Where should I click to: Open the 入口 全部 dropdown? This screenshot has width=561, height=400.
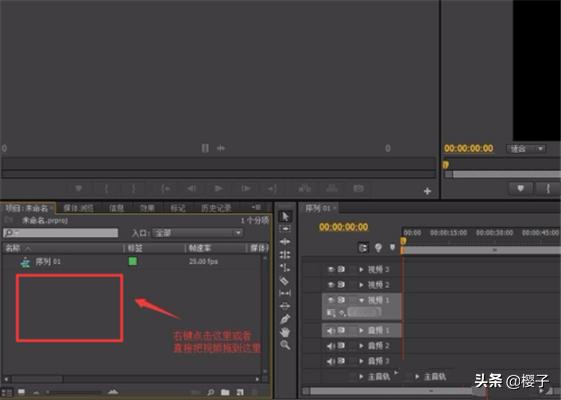tap(197, 233)
